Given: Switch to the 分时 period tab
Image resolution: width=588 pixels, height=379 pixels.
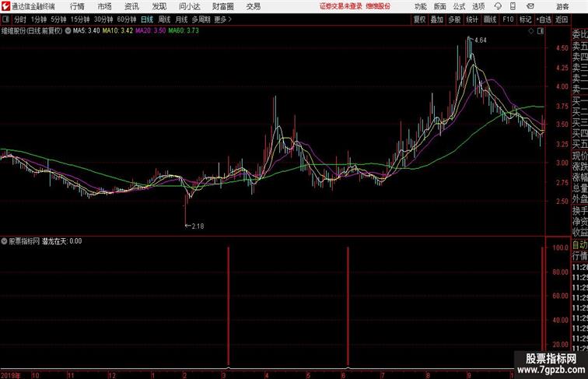Looking at the screenshot, I should tap(20, 19).
